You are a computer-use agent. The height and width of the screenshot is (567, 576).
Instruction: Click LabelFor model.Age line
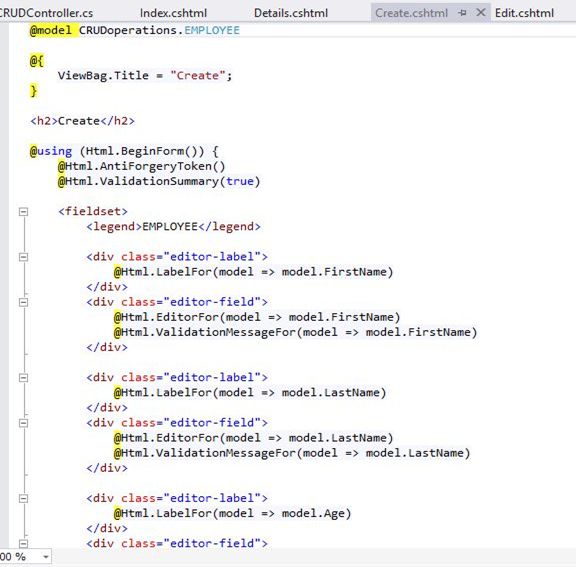point(233,513)
